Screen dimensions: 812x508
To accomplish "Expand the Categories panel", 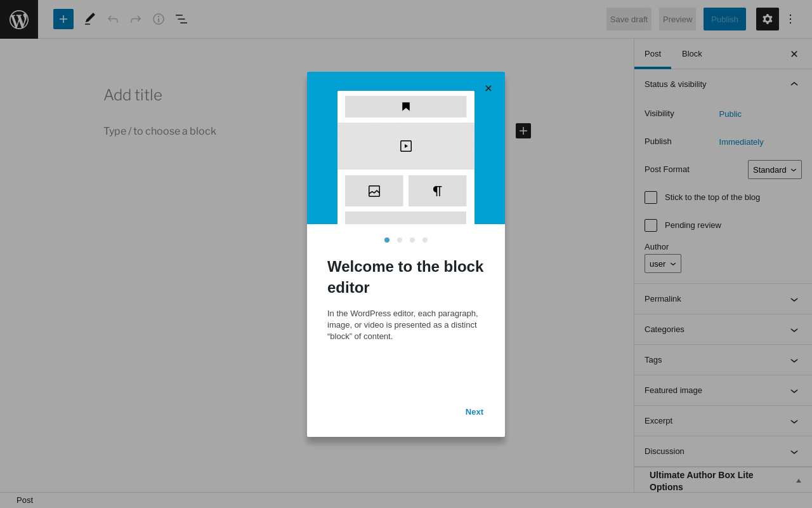I will pyautogui.click(x=723, y=330).
